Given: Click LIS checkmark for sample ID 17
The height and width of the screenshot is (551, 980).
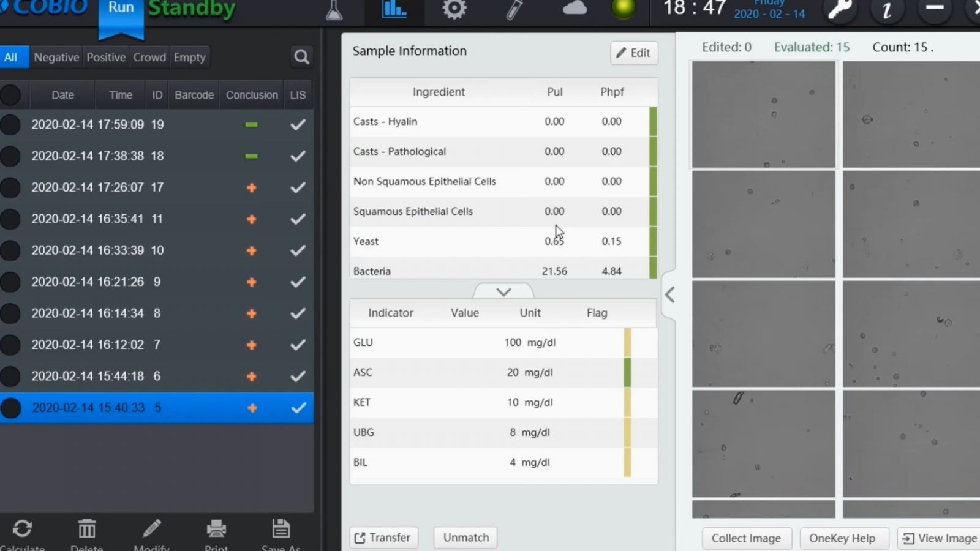Looking at the screenshot, I should click(298, 188).
